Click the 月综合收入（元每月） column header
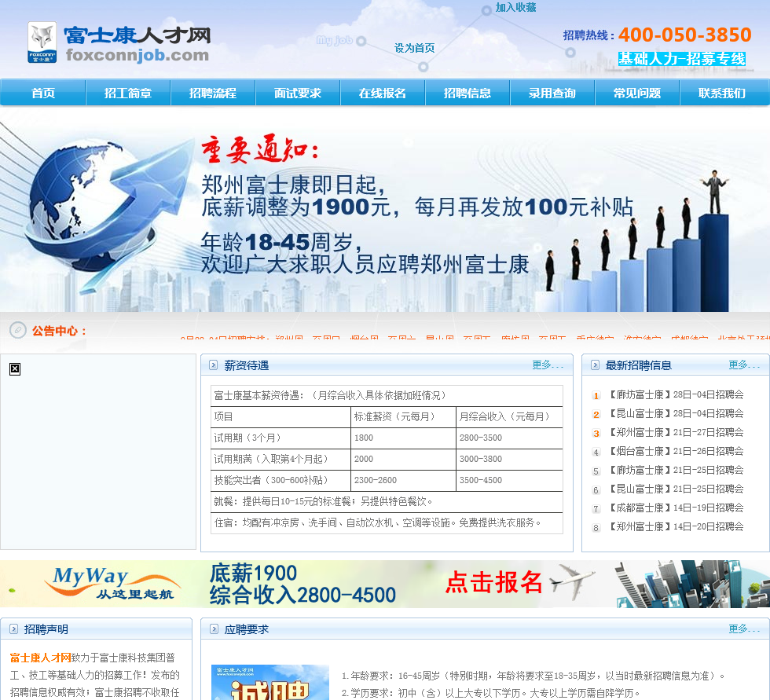770x700 pixels. click(509, 416)
